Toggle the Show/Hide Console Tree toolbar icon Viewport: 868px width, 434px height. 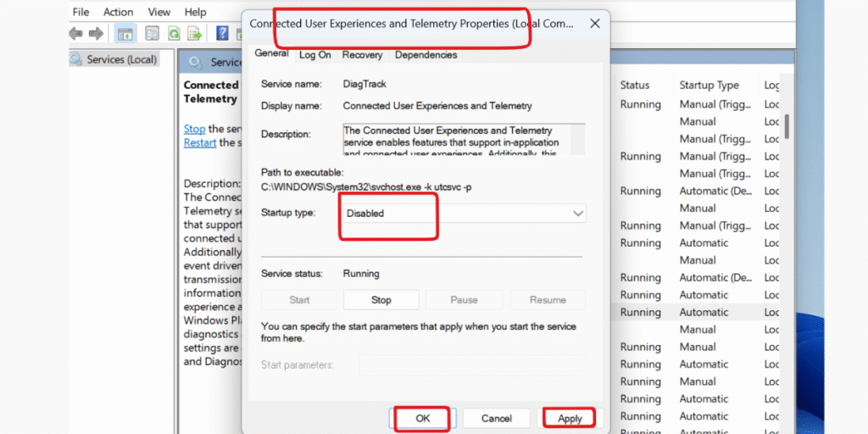pyautogui.click(x=125, y=33)
